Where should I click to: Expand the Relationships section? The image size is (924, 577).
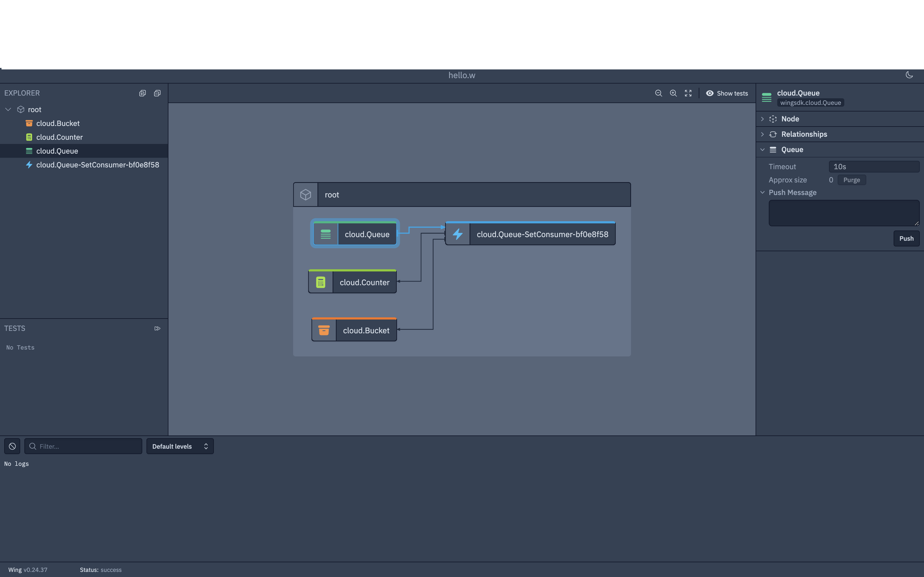[x=762, y=134]
